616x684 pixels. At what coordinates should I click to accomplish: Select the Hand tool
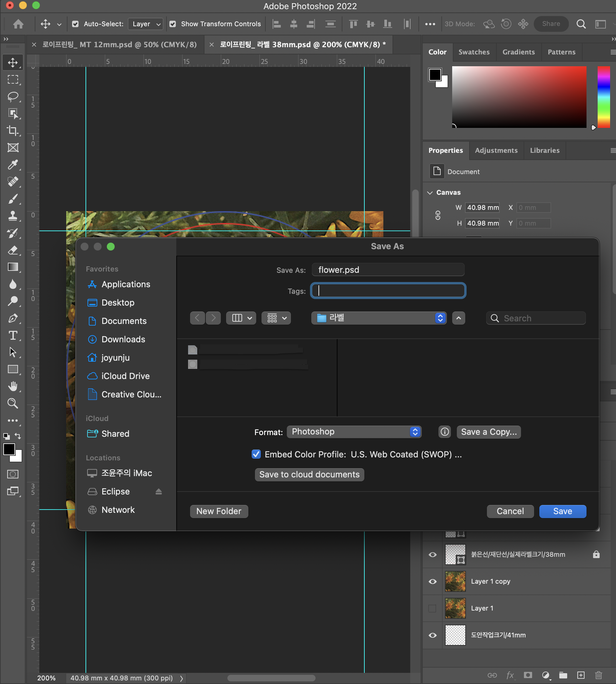coord(13,386)
